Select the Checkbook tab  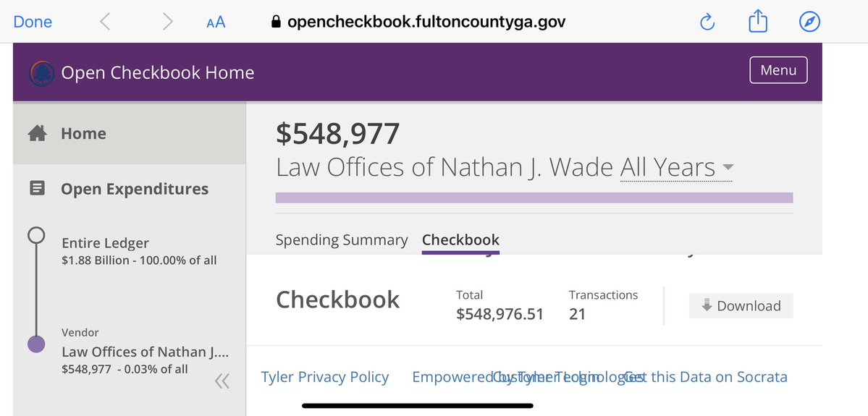click(460, 240)
